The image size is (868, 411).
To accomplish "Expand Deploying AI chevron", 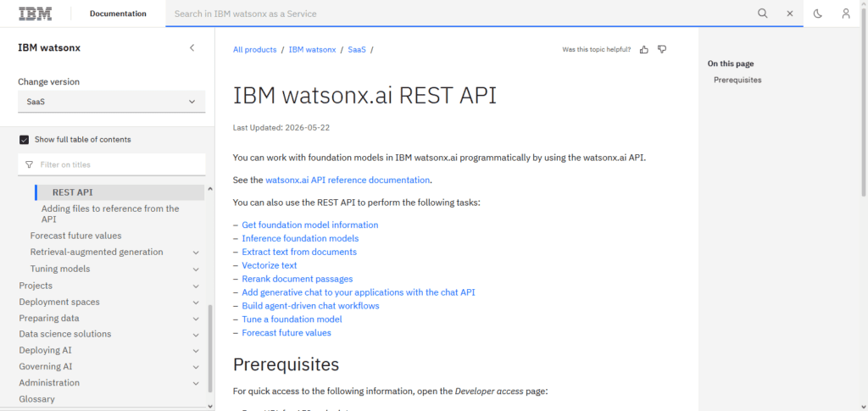I will pyautogui.click(x=196, y=351).
